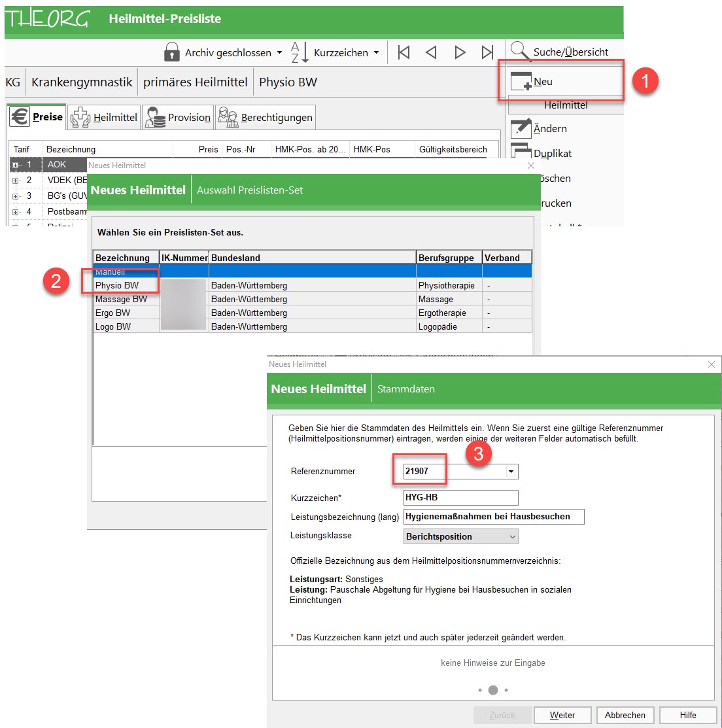Click the Bundesland column header
Image resolution: width=722 pixels, height=728 pixels.
point(313,258)
